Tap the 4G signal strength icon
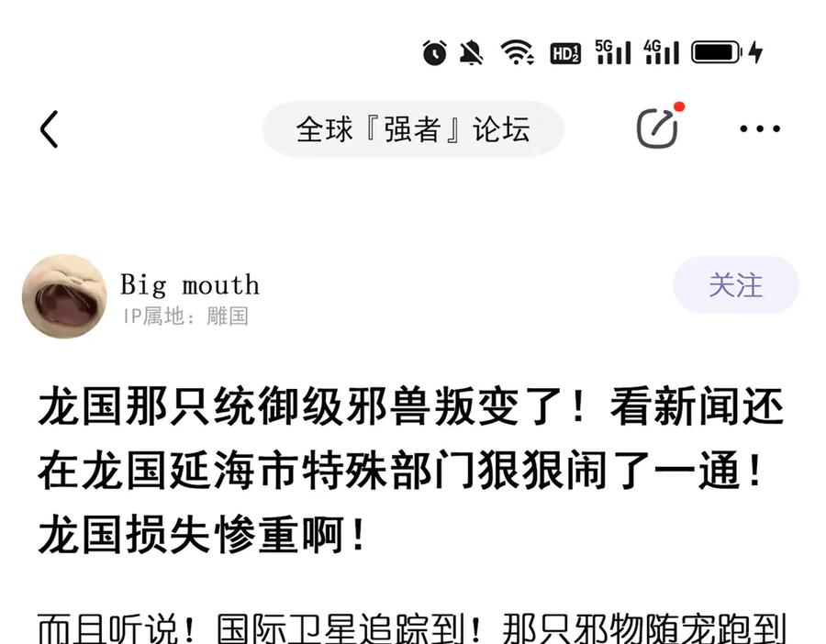The image size is (826, 644). [662, 52]
